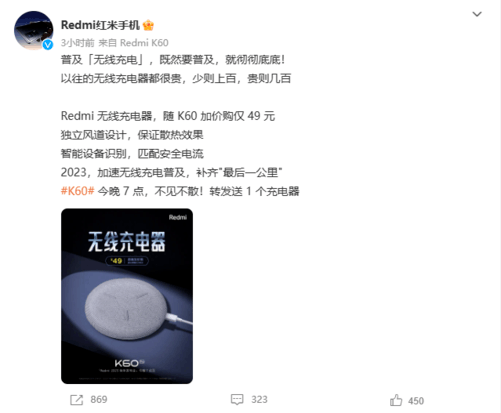501x413 pixels.
Task: Click the 323 comment count
Action: [x=259, y=399]
